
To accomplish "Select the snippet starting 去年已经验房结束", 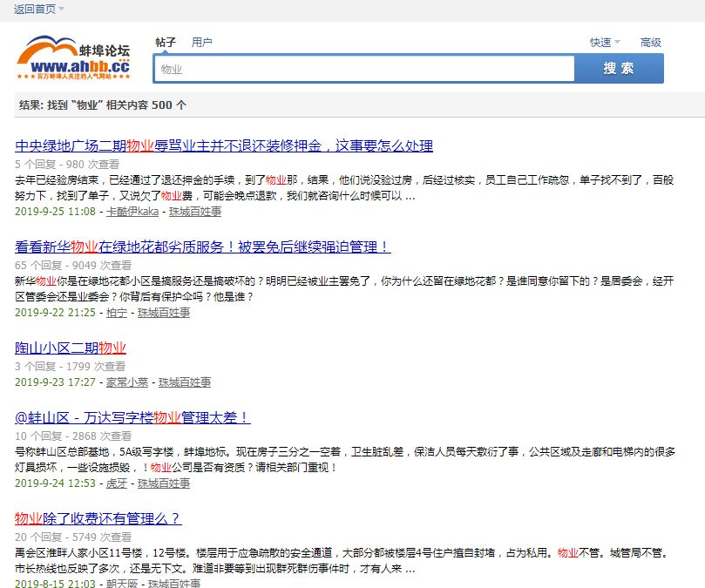I will (x=344, y=188).
